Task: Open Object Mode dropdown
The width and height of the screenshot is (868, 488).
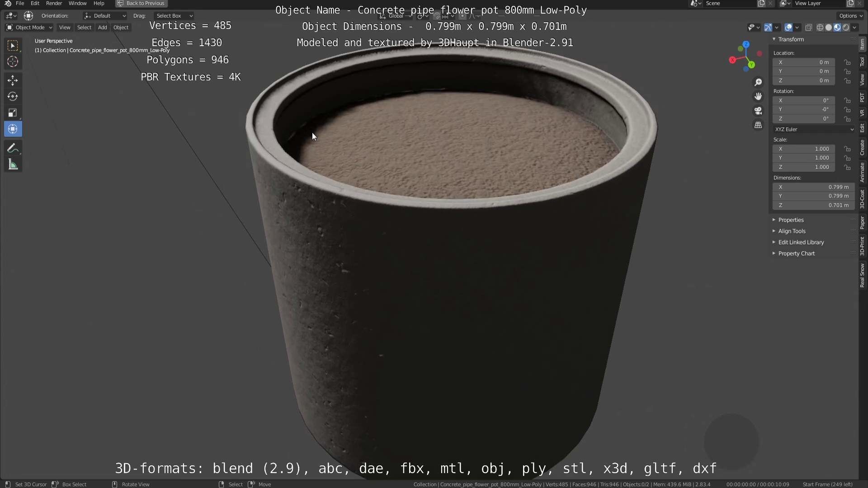Action: tap(29, 28)
